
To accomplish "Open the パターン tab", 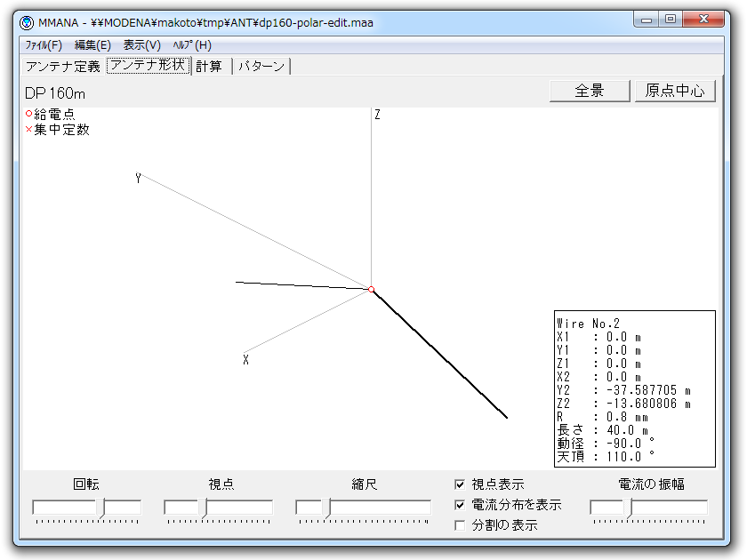I will pos(261,66).
